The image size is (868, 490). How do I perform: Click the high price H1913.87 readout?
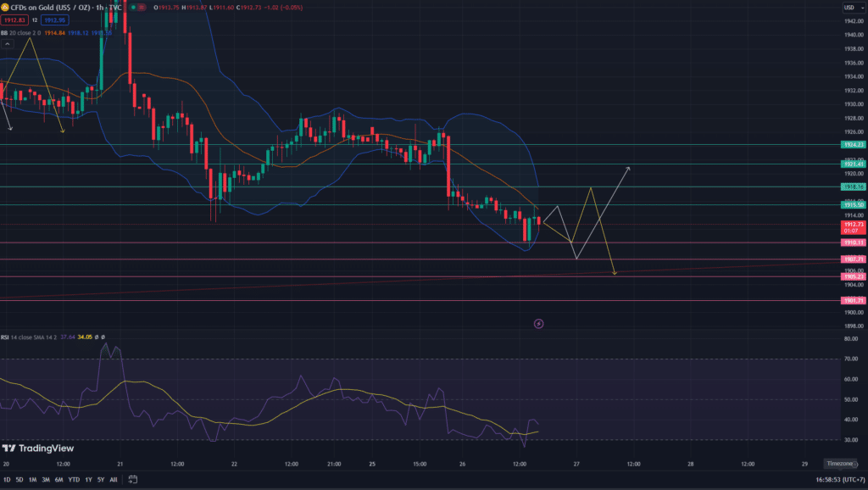(194, 8)
